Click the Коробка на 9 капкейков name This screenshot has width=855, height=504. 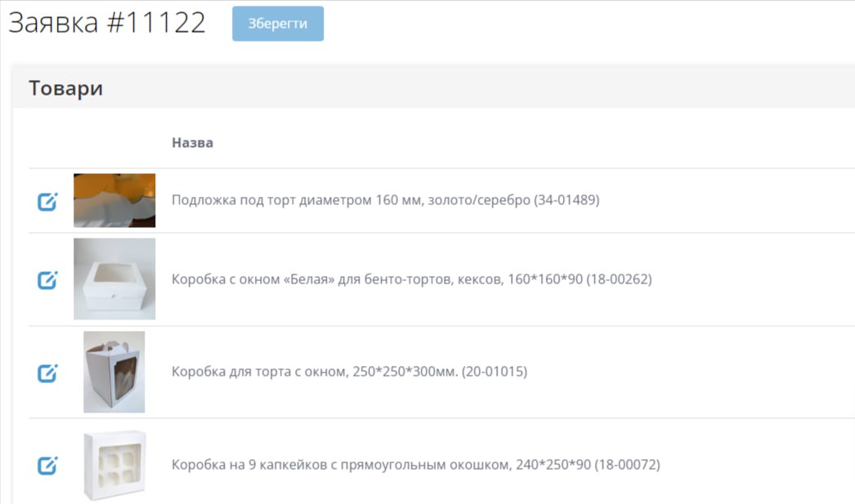pos(342,465)
